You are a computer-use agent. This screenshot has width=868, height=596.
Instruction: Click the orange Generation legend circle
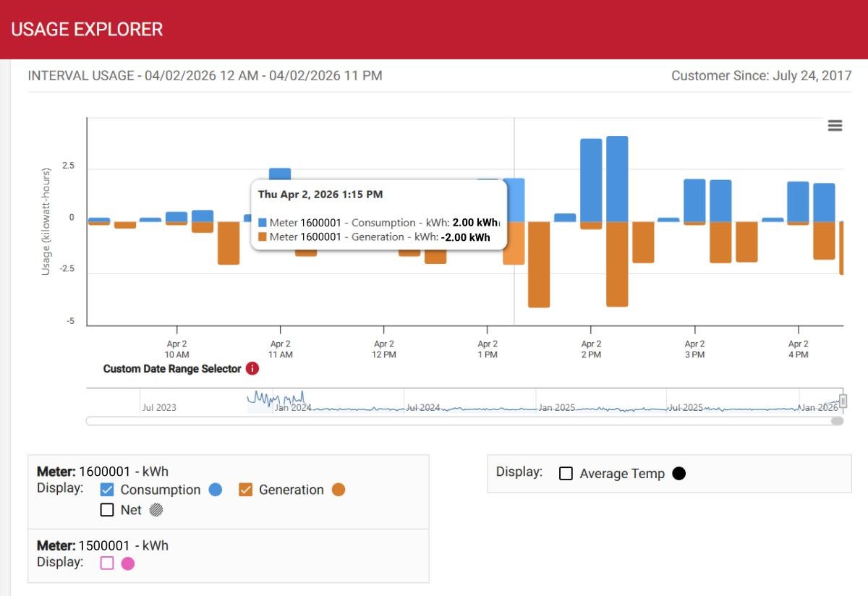(x=339, y=490)
